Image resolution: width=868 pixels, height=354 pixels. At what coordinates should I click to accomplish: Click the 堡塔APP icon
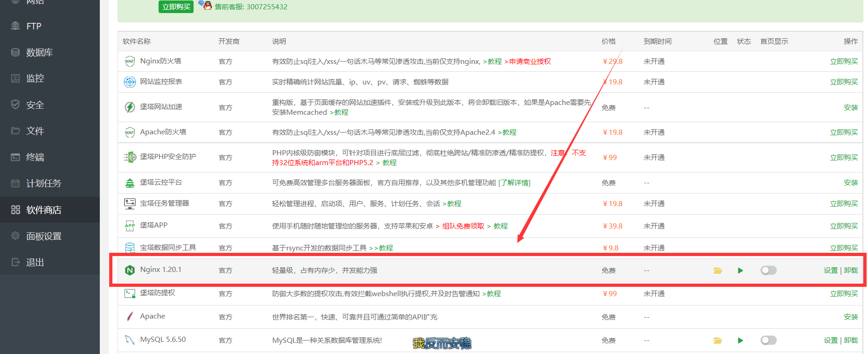[x=130, y=226]
